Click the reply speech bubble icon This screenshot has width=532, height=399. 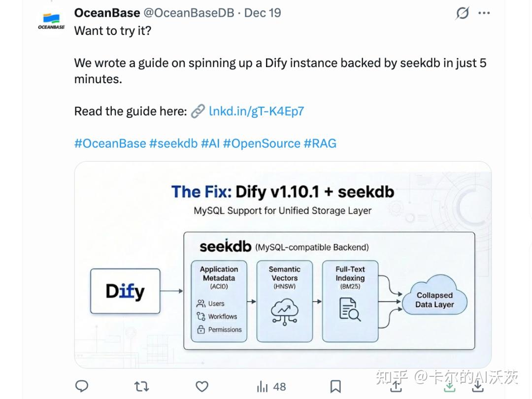[81, 386]
